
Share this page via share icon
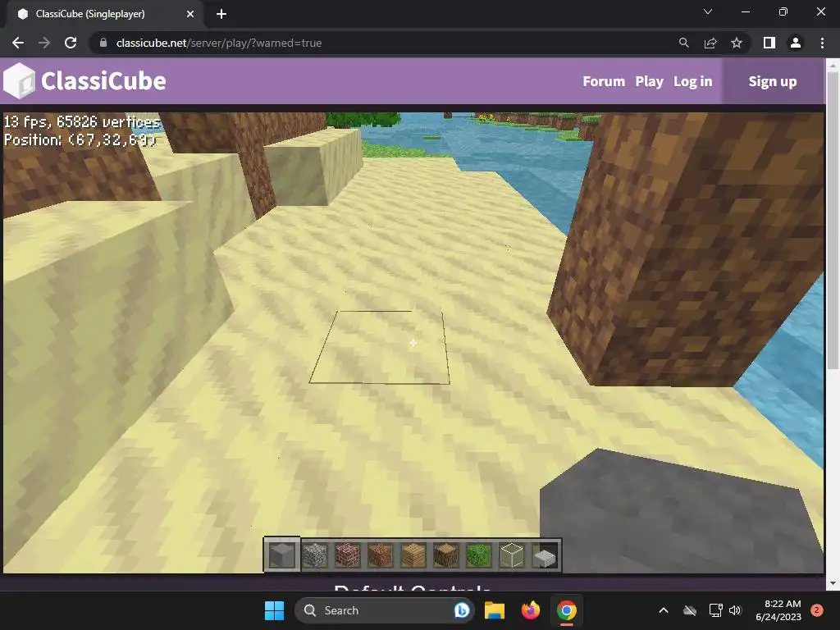(x=710, y=43)
